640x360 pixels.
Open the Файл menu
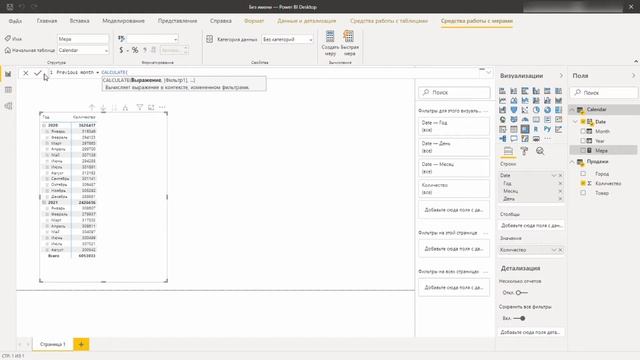pyautogui.click(x=15, y=21)
